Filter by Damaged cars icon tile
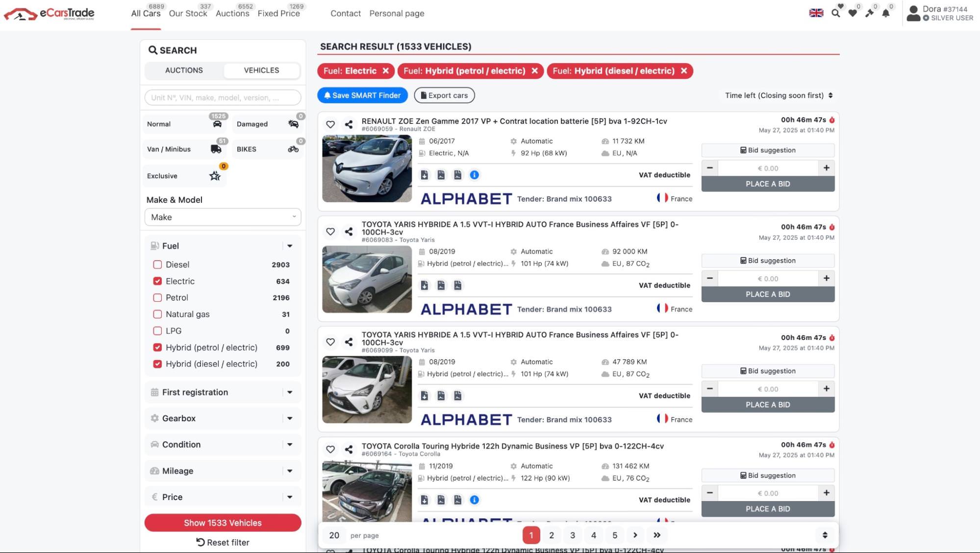 tap(268, 124)
